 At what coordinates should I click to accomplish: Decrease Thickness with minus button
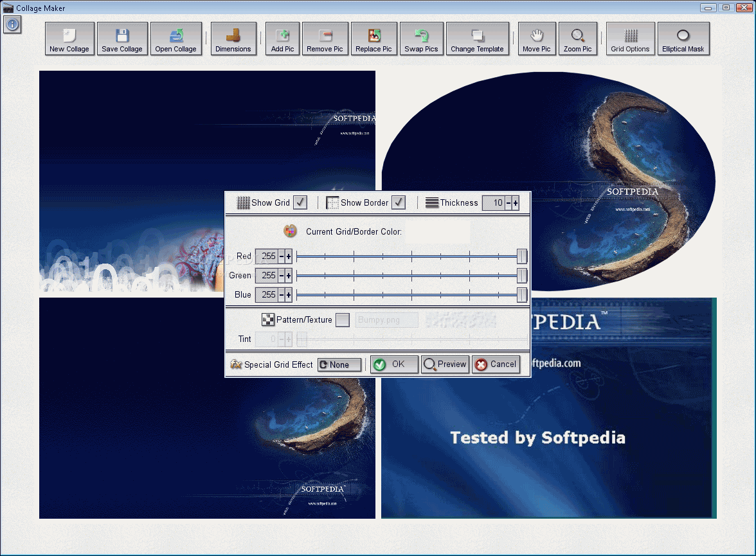pos(508,203)
